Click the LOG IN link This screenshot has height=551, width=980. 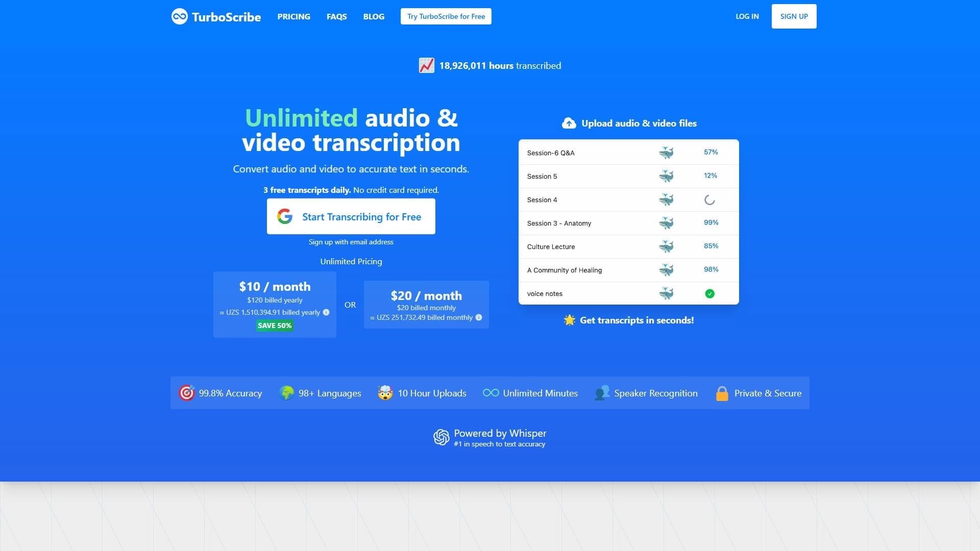coord(747,16)
